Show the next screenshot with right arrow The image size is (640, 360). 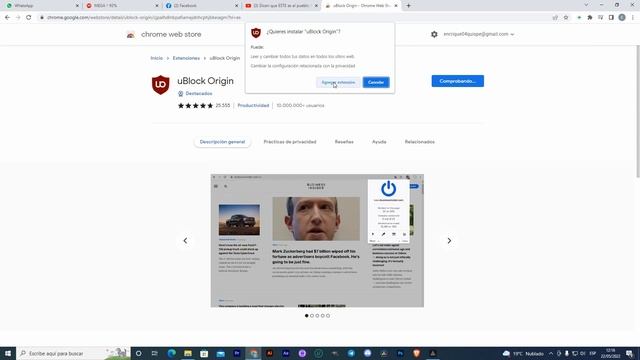coord(449,240)
